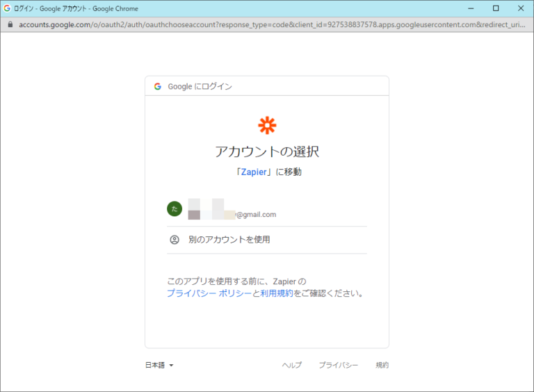Open the Zapier link in subtitle

[254, 172]
